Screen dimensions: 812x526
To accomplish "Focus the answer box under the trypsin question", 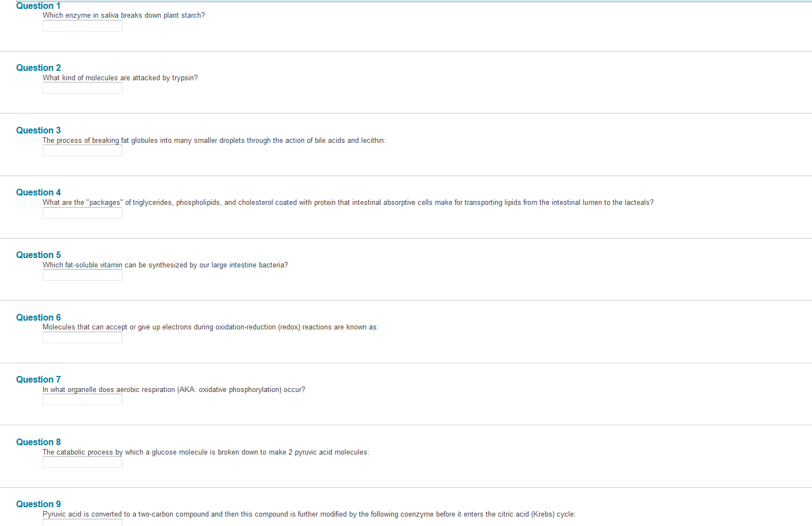I will pyautogui.click(x=83, y=88).
